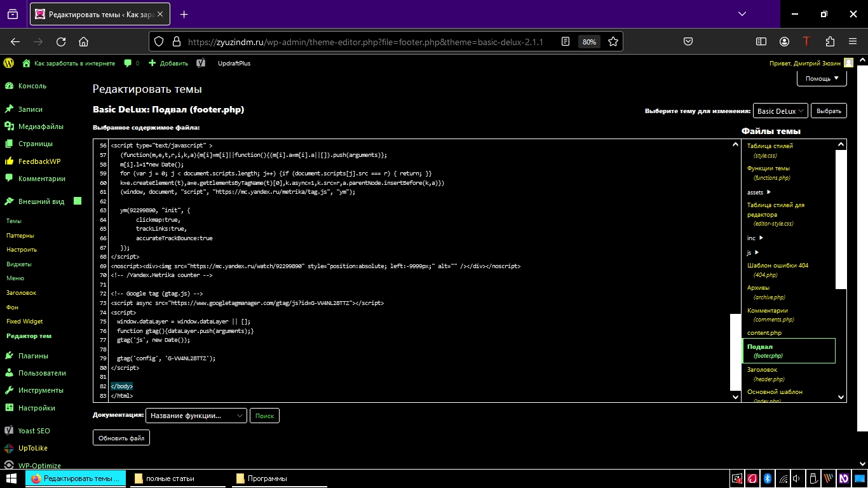The image size is (868, 488).
Task: Go to browser home page
Action: (x=83, y=42)
